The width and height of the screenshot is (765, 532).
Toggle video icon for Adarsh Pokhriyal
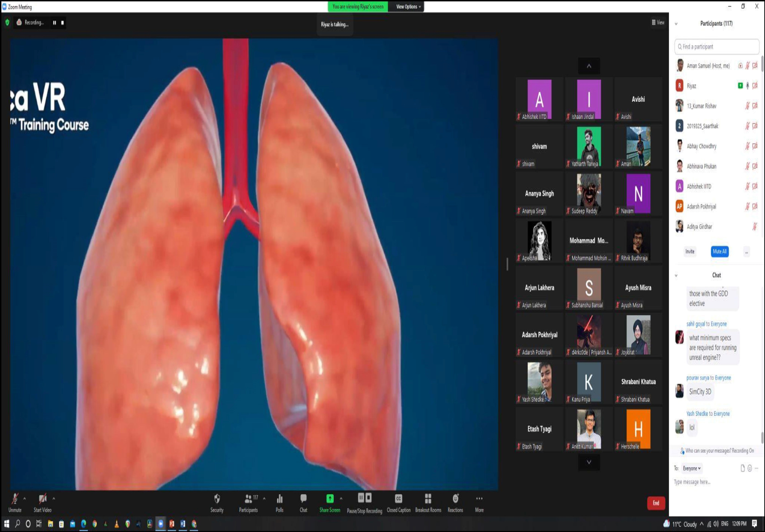tap(755, 206)
